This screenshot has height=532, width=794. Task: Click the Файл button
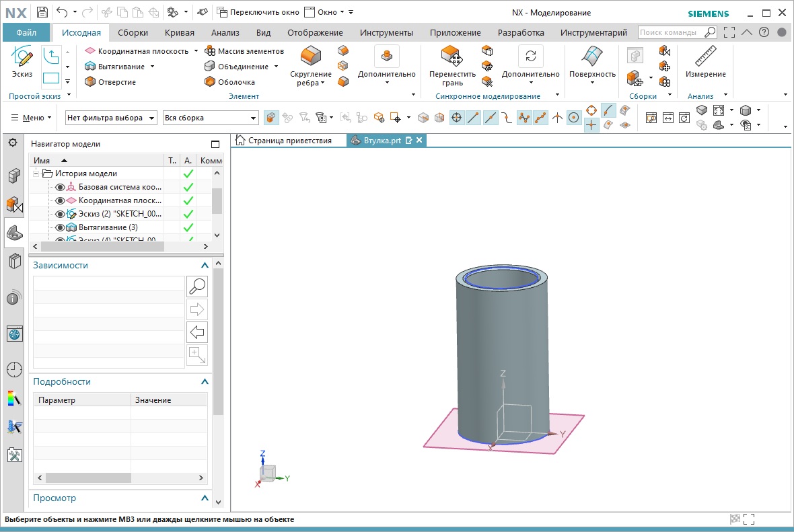(26, 32)
